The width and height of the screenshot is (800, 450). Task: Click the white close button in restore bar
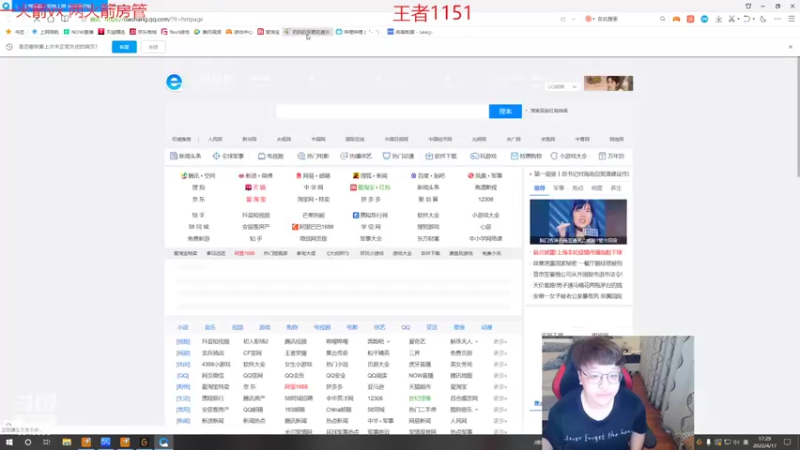(153, 47)
